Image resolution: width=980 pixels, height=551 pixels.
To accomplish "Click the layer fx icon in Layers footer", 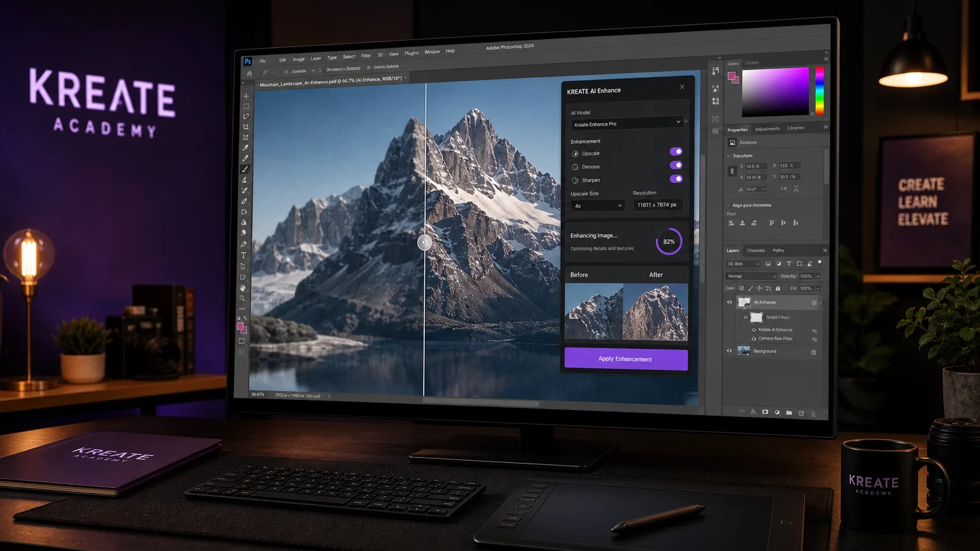I will point(754,412).
